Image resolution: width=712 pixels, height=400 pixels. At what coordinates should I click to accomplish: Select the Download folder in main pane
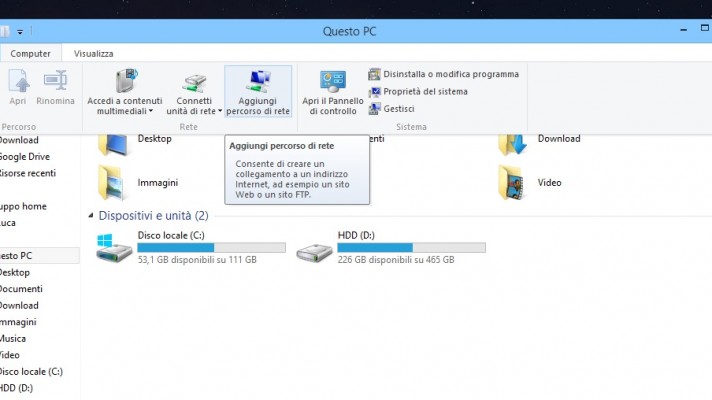(x=513, y=142)
